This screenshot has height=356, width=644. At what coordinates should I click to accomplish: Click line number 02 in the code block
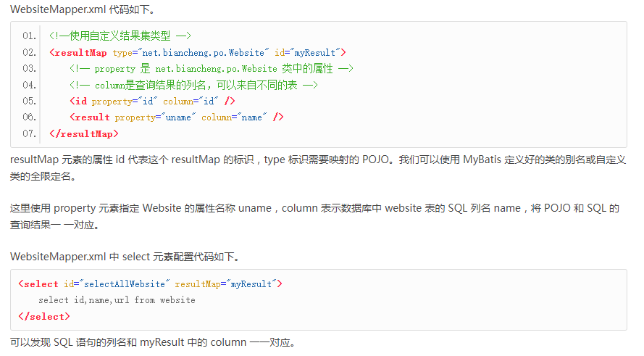pyautogui.click(x=29, y=52)
